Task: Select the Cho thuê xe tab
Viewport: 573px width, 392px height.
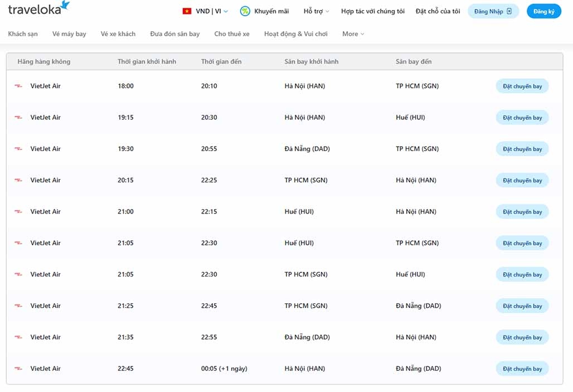Action: pos(232,33)
